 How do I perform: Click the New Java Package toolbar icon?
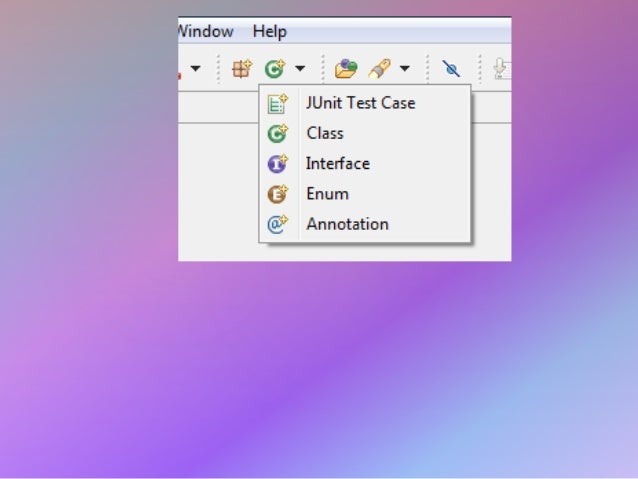pos(242,68)
